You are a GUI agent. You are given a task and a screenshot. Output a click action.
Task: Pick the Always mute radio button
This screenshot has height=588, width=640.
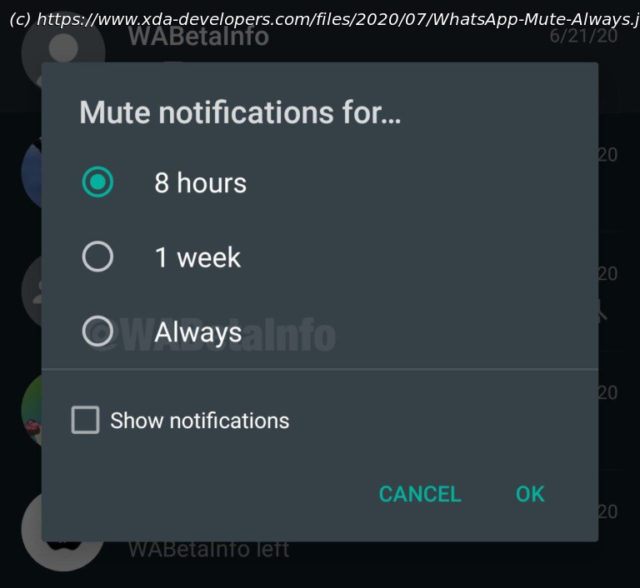[x=98, y=331]
